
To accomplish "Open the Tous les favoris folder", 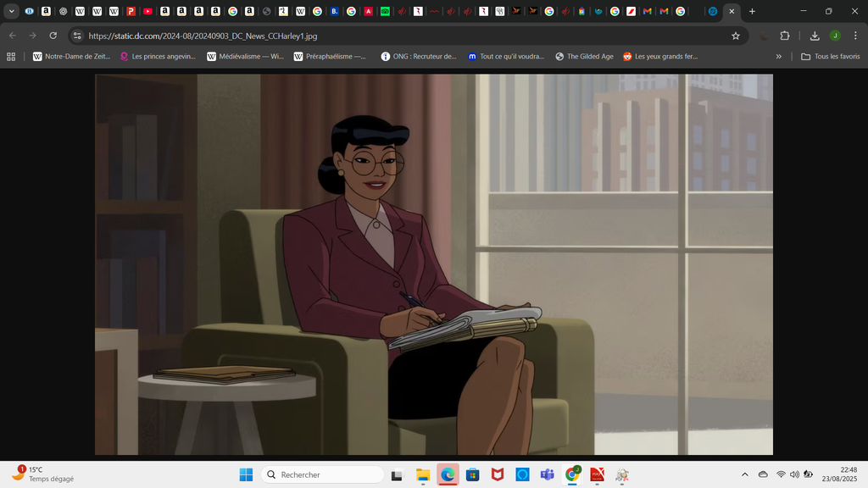I will click(x=831, y=57).
